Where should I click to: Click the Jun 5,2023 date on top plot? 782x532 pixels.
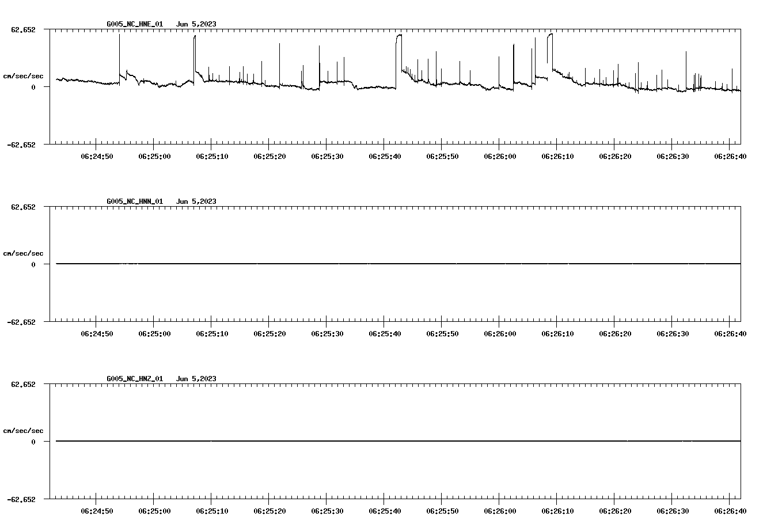[196, 25]
